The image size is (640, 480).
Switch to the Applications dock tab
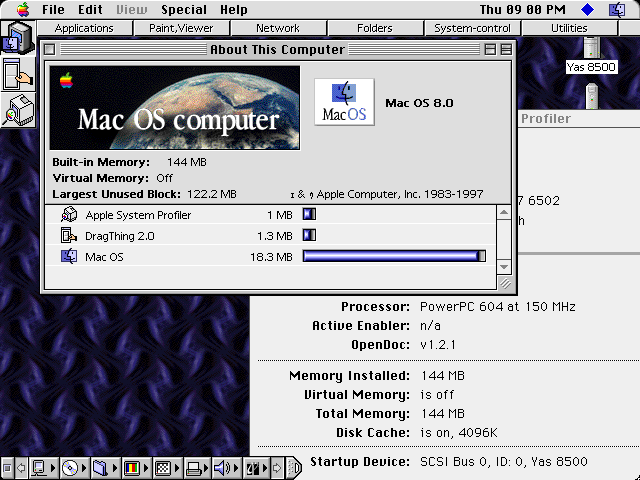[x=84, y=28]
